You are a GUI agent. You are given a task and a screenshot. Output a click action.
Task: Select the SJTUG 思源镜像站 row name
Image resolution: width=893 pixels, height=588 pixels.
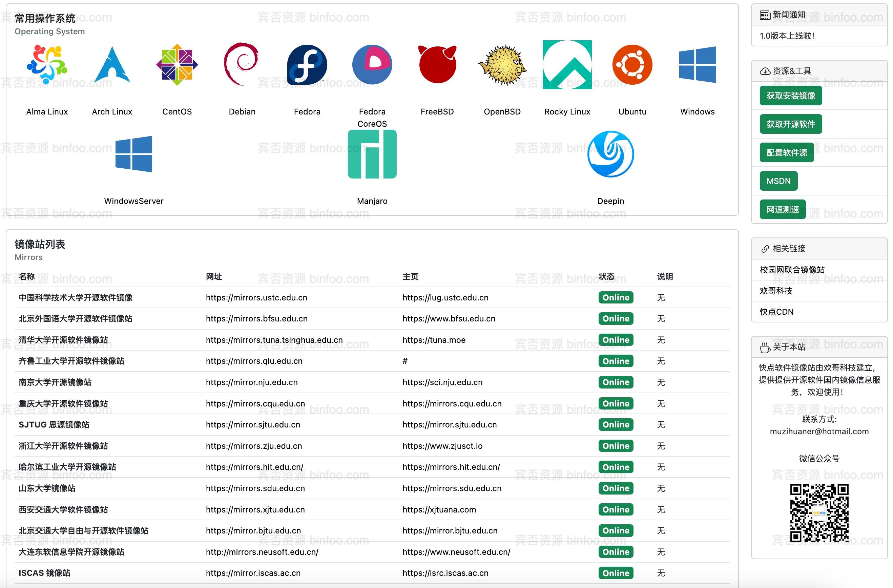(x=54, y=425)
